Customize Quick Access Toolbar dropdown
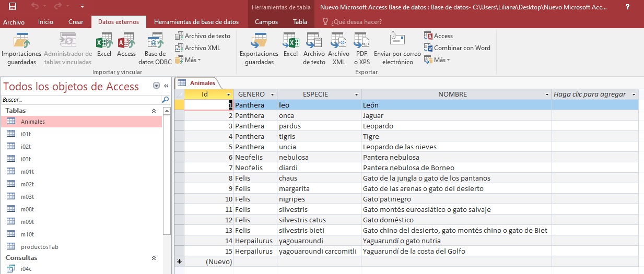The height and width of the screenshot is (274, 644). click(83, 7)
